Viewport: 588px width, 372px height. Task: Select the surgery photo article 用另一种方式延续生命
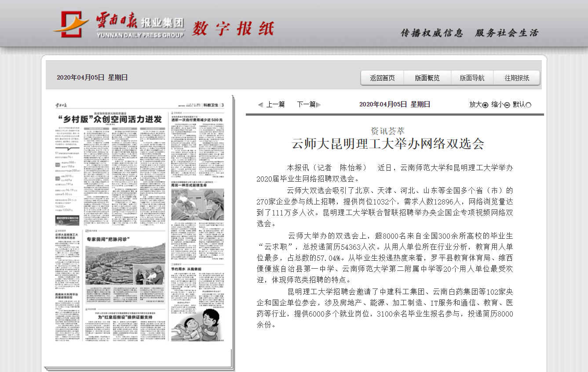point(197,204)
